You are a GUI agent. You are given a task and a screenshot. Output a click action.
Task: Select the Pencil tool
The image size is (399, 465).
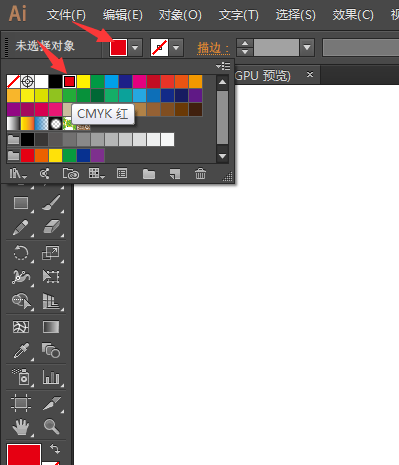(x=20, y=227)
